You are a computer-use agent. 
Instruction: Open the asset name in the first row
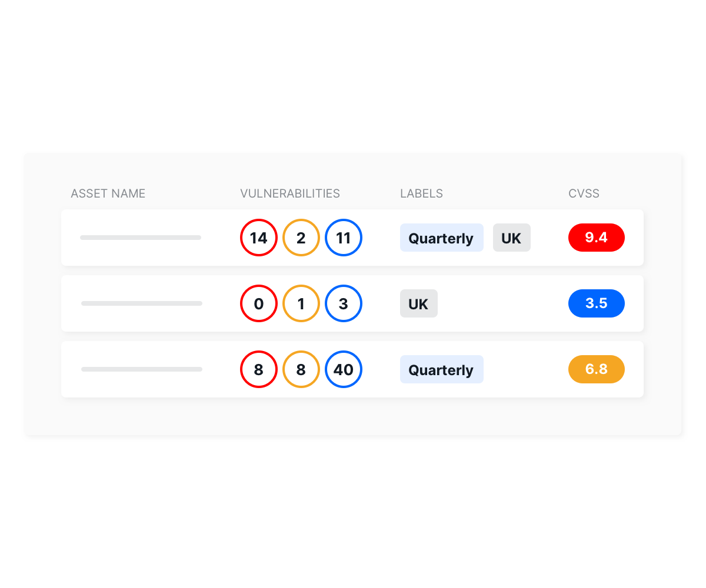pyautogui.click(x=141, y=238)
